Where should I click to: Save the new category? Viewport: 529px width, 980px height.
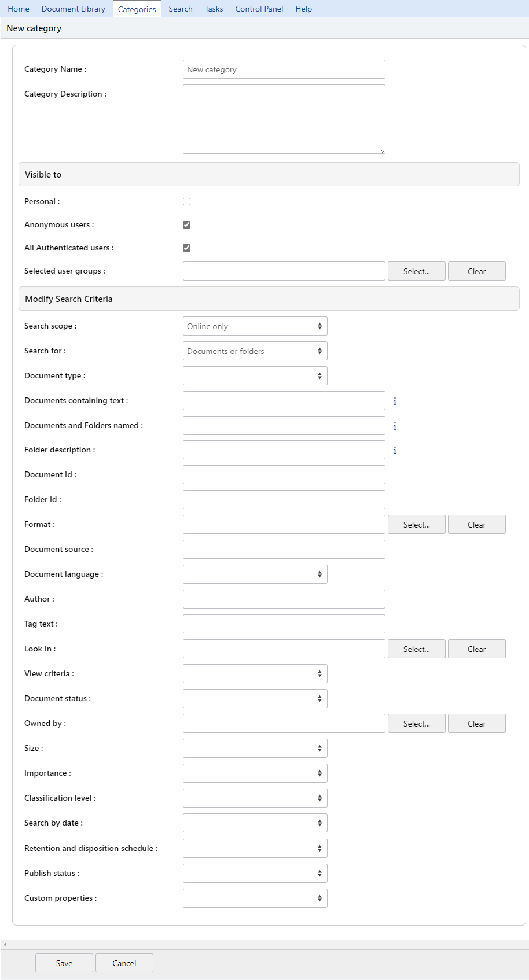click(x=64, y=963)
